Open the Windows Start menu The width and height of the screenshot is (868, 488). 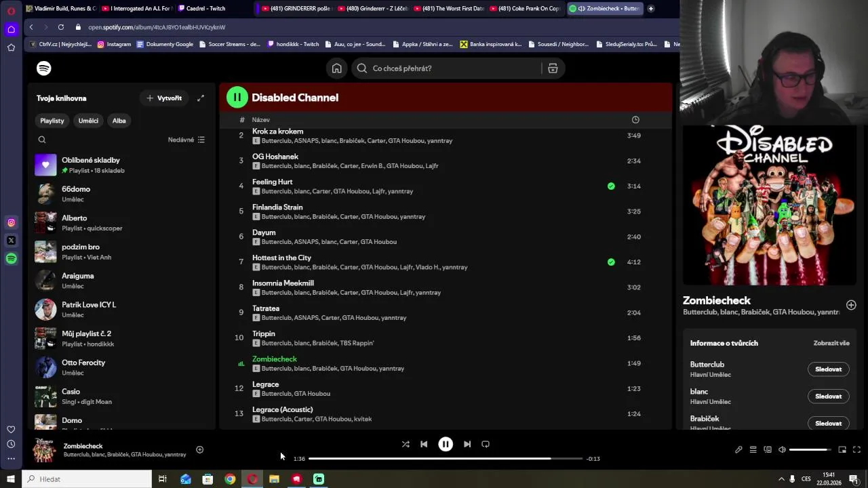[10, 479]
